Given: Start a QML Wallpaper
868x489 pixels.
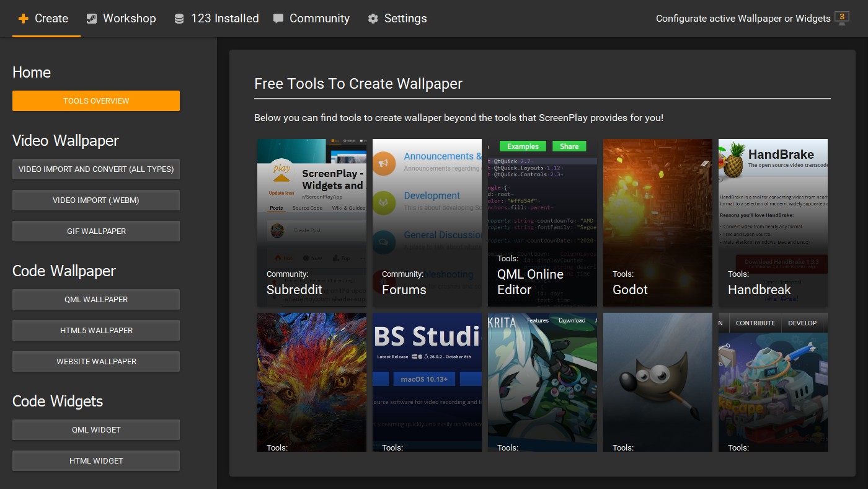Looking at the screenshot, I should [96, 299].
